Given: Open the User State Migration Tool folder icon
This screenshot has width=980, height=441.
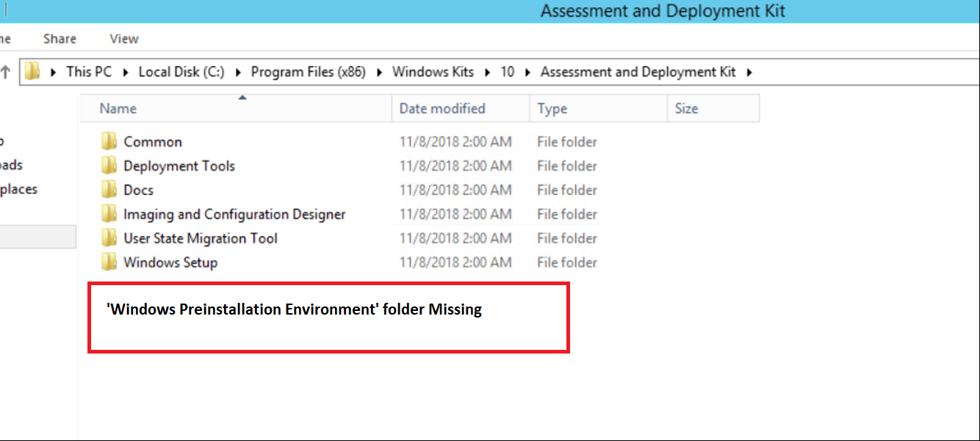Looking at the screenshot, I should pyautogui.click(x=109, y=238).
